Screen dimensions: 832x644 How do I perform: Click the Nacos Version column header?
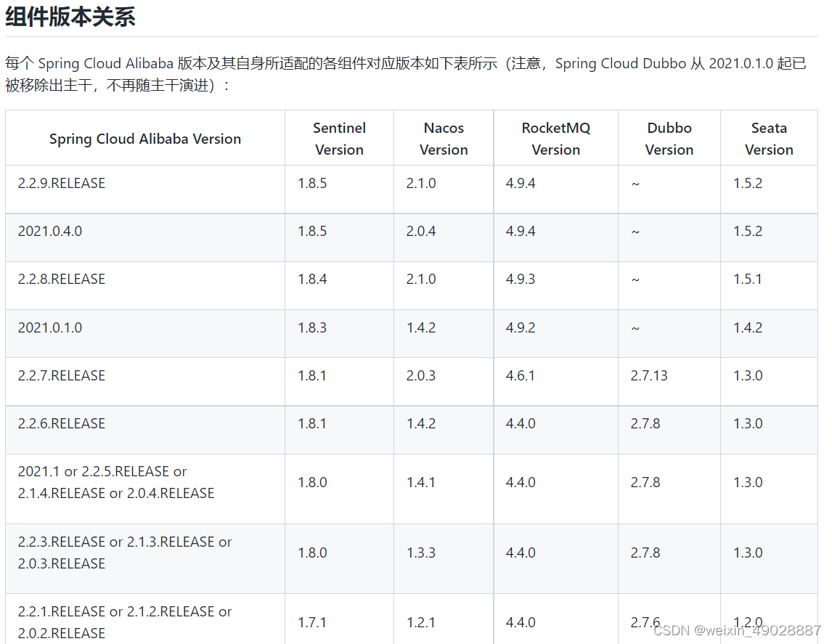tap(443, 138)
